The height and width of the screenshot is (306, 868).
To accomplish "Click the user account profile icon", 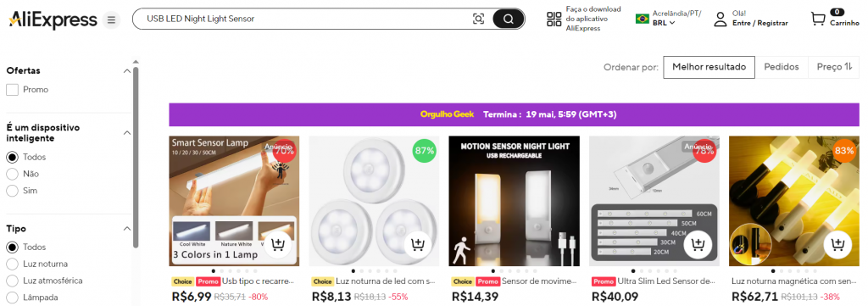I will pyautogui.click(x=721, y=19).
